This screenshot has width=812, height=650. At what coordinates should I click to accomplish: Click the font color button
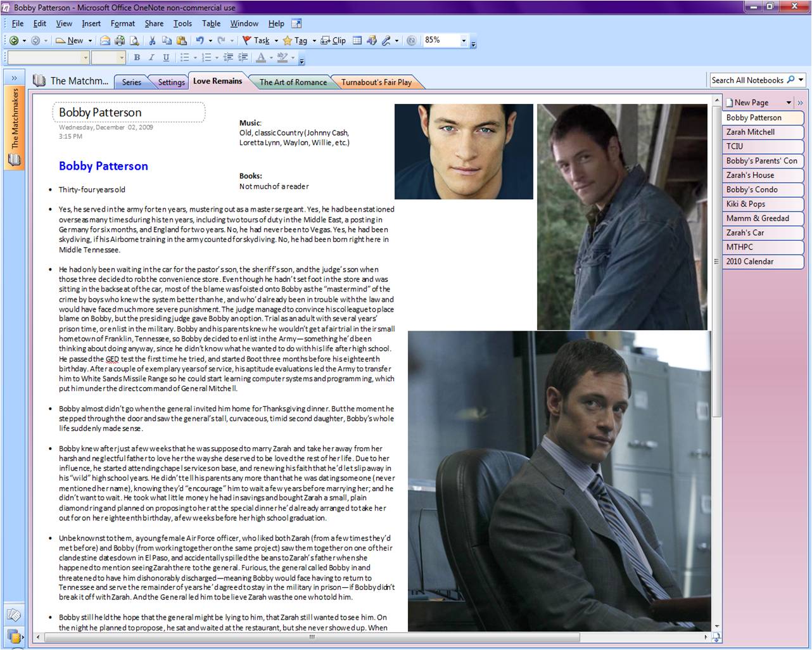pos(260,58)
